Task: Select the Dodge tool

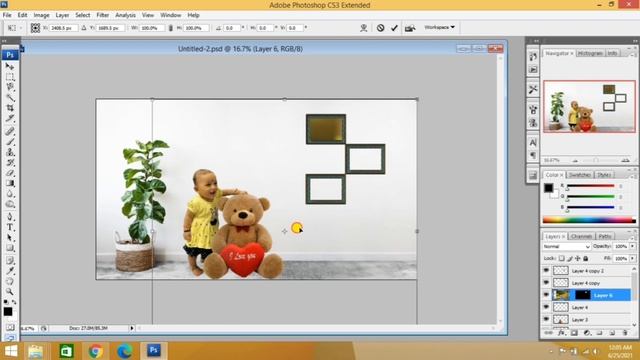Action: click(x=10, y=204)
